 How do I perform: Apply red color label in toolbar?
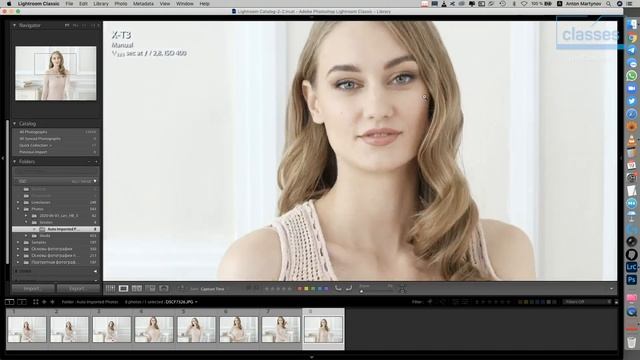(x=300, y=289)
